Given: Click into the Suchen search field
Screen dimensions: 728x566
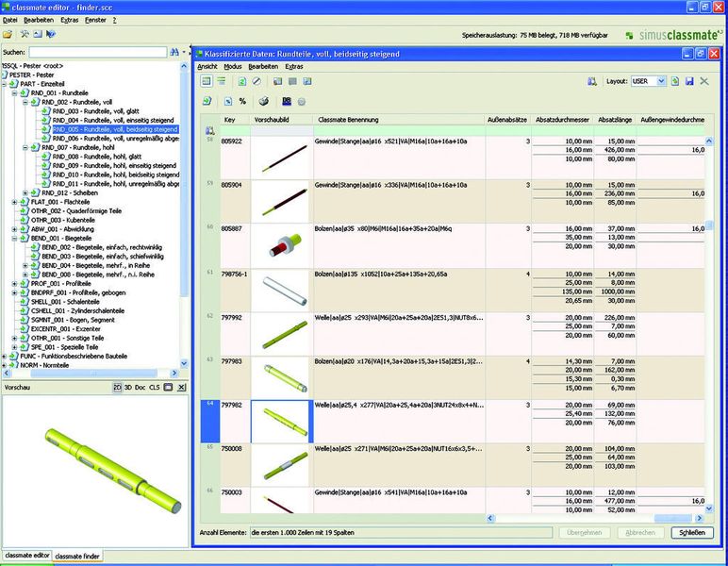Looking at the screenshot, I should [x=97, y=52].
